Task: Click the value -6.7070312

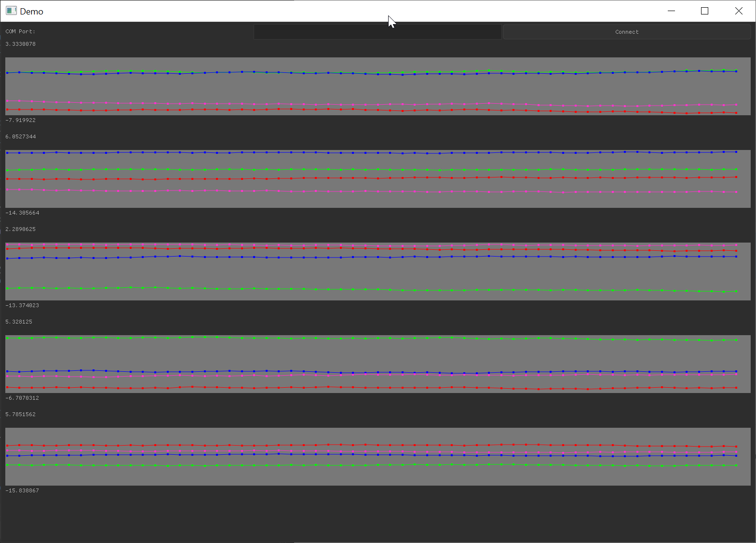Action: [22, 398]
